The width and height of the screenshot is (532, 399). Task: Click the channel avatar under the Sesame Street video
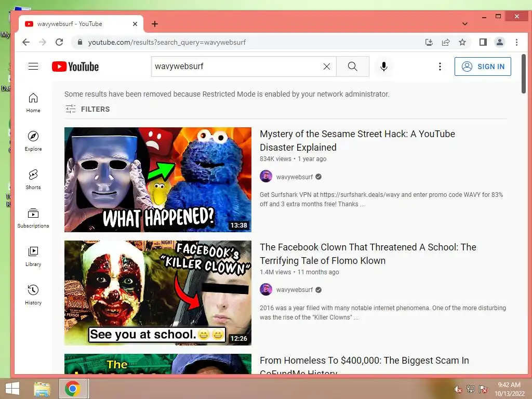(x=266, y=177)
